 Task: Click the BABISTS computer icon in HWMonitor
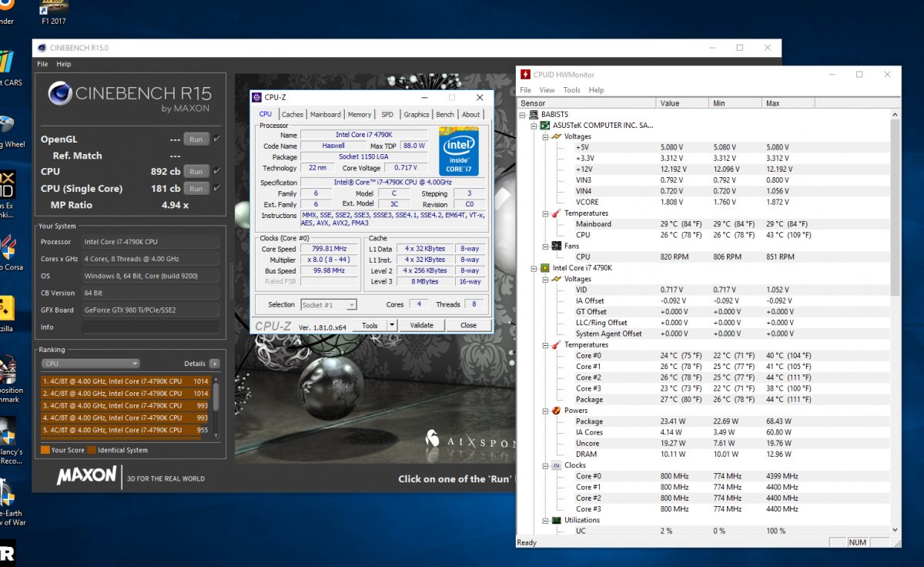(534, 114)
